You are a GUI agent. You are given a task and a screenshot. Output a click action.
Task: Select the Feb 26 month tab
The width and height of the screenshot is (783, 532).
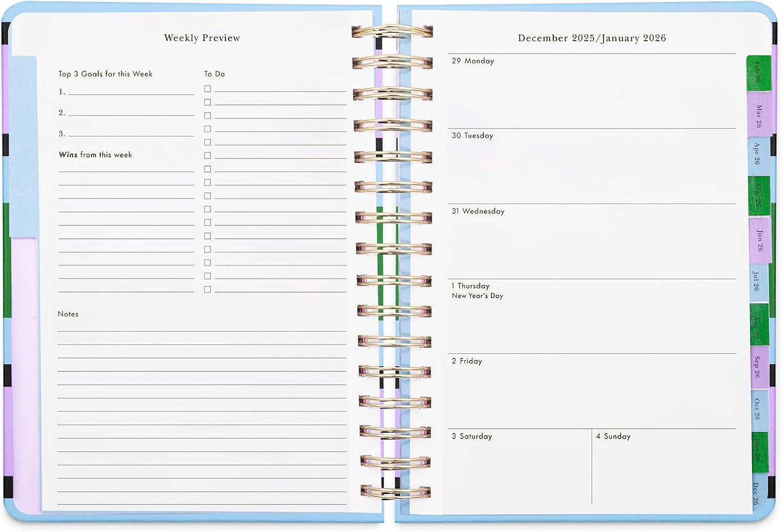pos(758,72)
